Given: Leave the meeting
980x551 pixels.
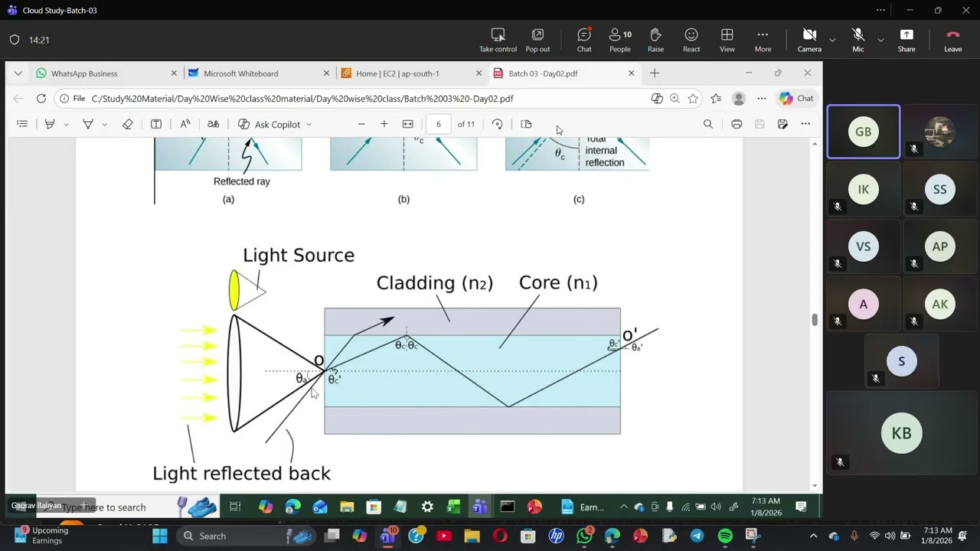Looking at the screenshot, I should point(953,40).
